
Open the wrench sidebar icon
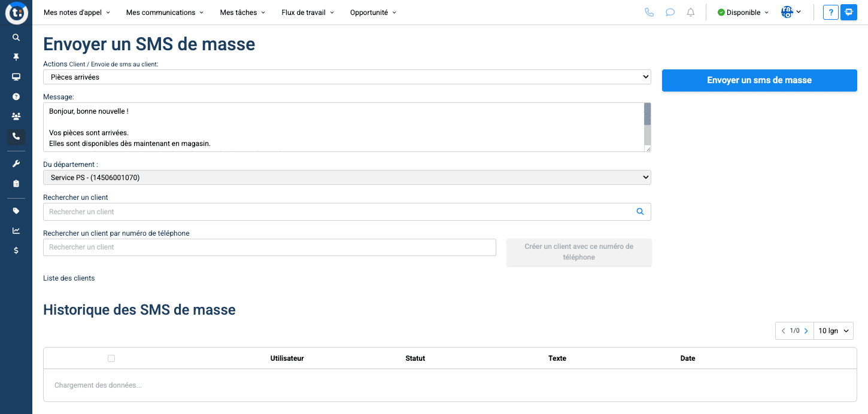point(16,163)
